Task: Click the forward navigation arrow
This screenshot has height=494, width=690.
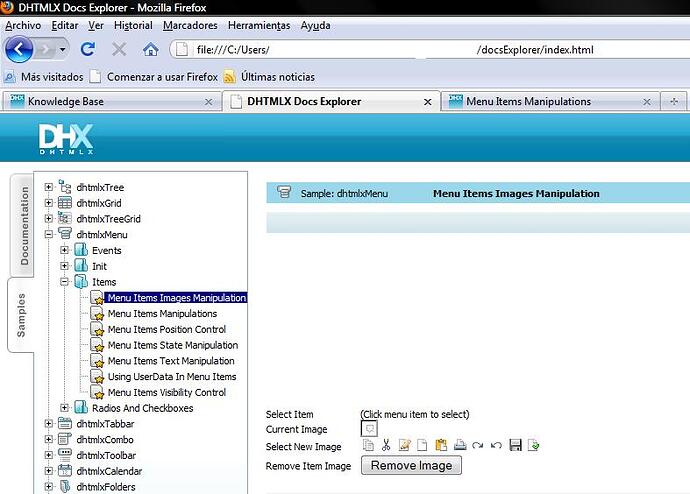Action: coord(45,49)
